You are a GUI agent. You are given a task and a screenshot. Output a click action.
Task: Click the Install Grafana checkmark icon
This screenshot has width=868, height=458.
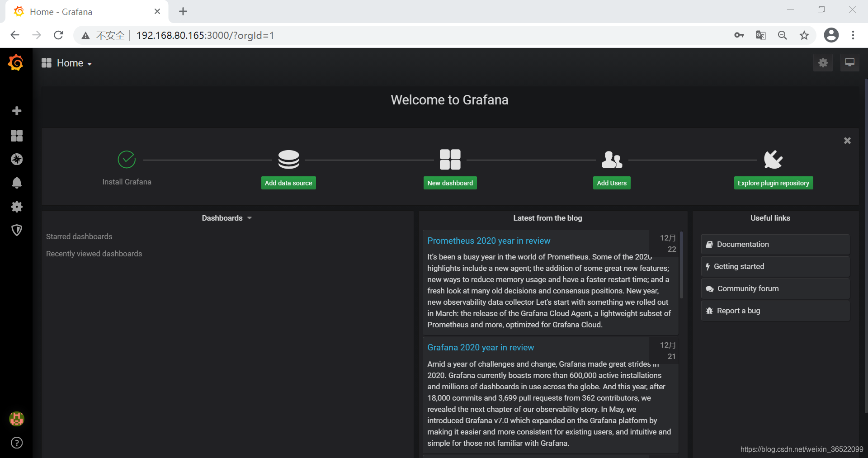pyautogui.click(x=127, y=160)
